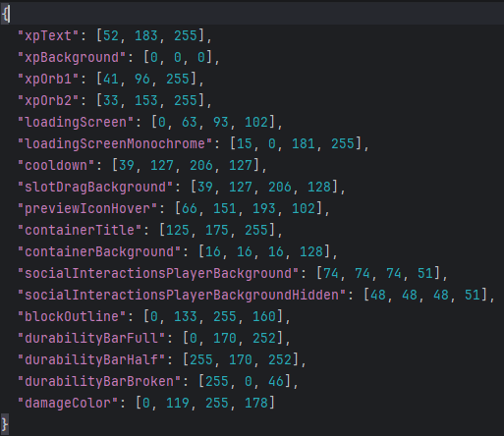Click the "durabilityBarBroken" key
Viewport: 504px width, 436px height.
click(99, 381)
